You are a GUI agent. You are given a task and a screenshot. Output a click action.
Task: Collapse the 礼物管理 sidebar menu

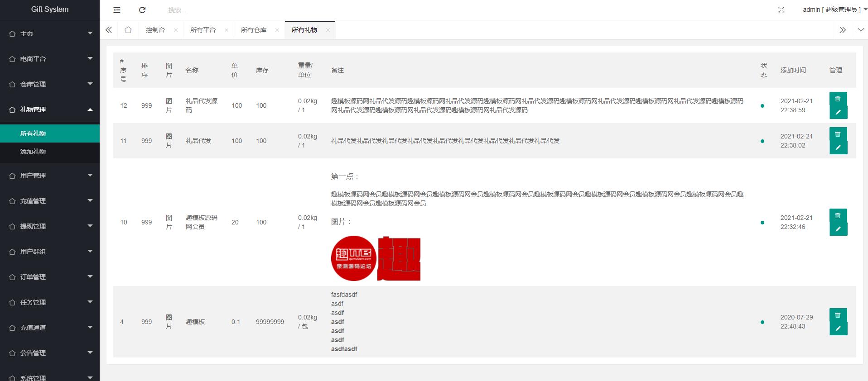pyautogui.click(x=50, y=110)
